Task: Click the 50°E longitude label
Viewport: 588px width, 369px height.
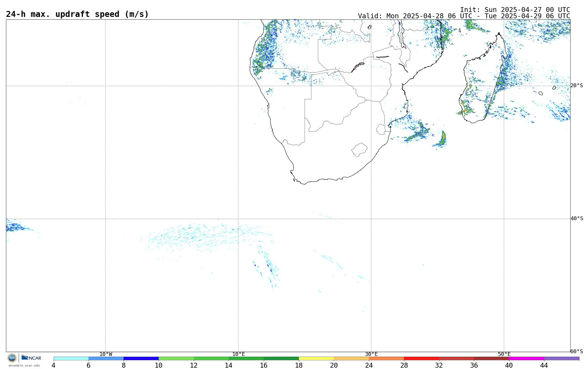Action: pos(504,354)
